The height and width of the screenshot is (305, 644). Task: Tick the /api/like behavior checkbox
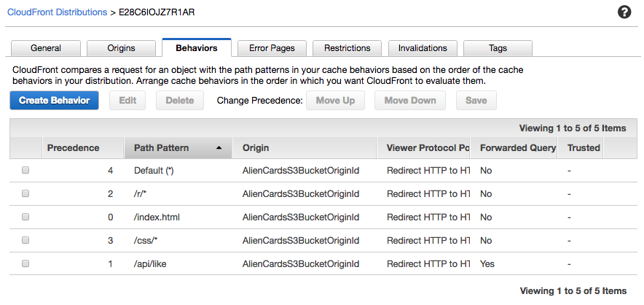[25, 264]
